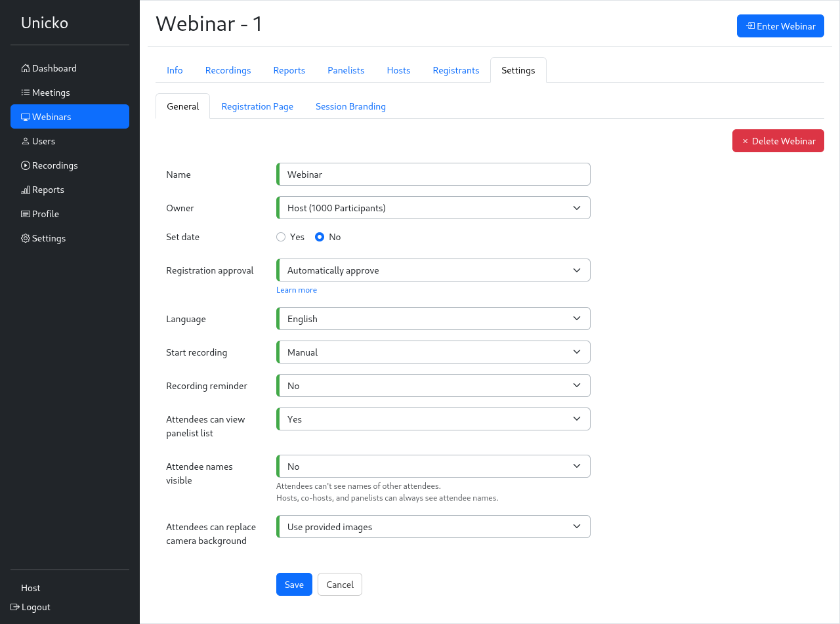The height and width of the screenshot is (624, 840).
Task: Select the top Settings tab
Action: 518,70
